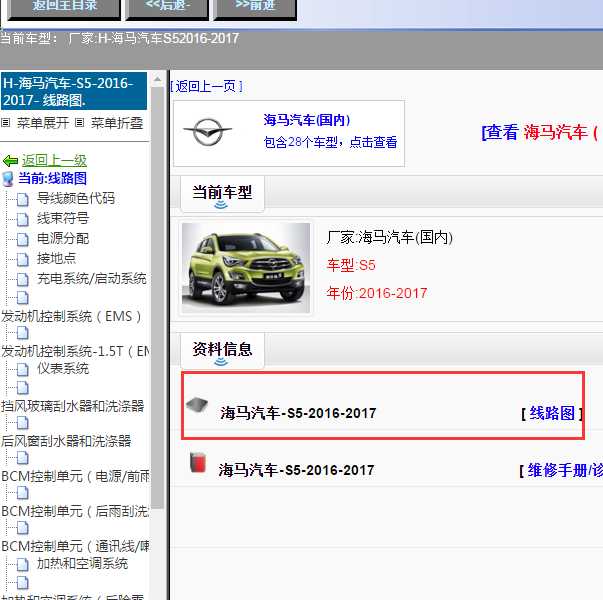
Task: Click the page icon beside 线束符号
Action: tap(23, 219)
